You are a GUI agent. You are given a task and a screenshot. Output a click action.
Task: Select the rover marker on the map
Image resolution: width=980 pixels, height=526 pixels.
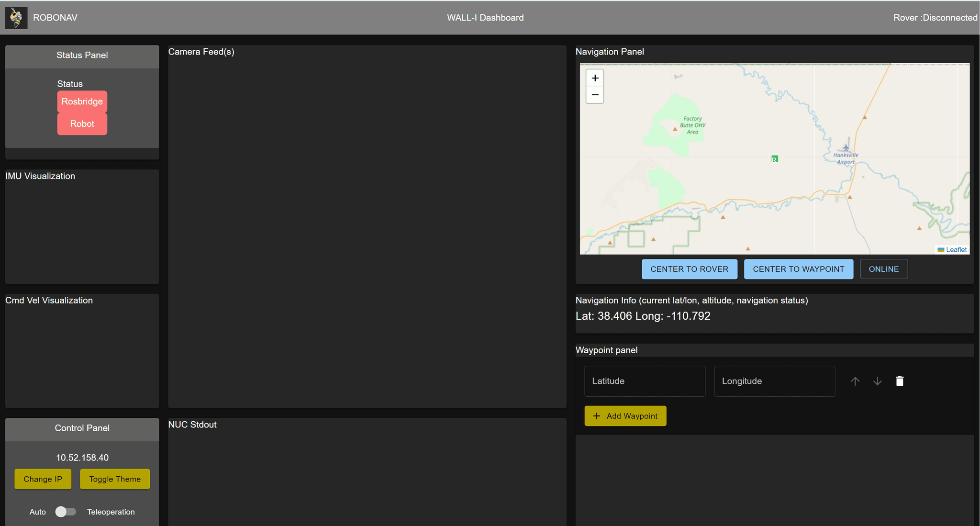(x=775, y=158)
